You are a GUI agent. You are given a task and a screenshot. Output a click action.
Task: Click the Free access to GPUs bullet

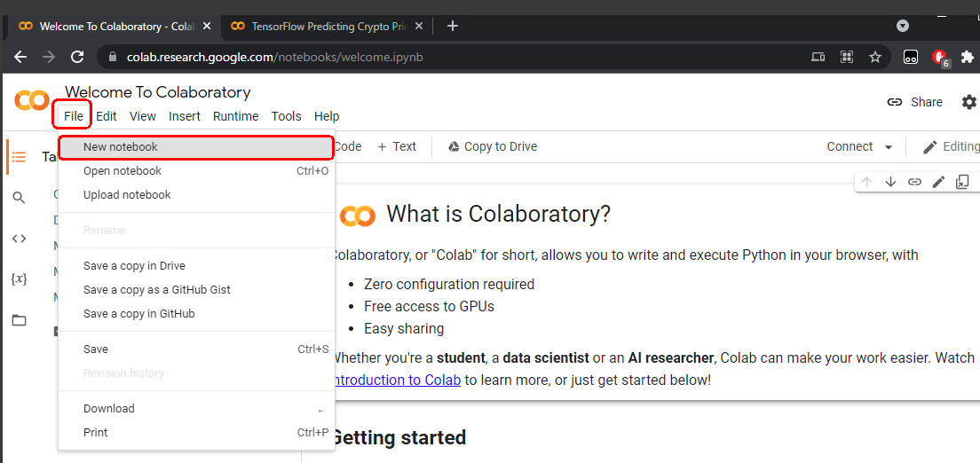coord(429,307)
